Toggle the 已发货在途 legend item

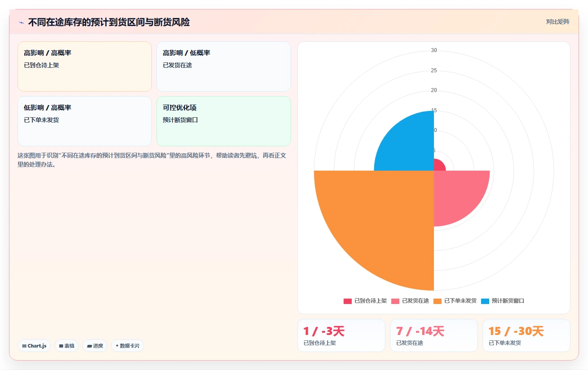[x=410, y=301]
